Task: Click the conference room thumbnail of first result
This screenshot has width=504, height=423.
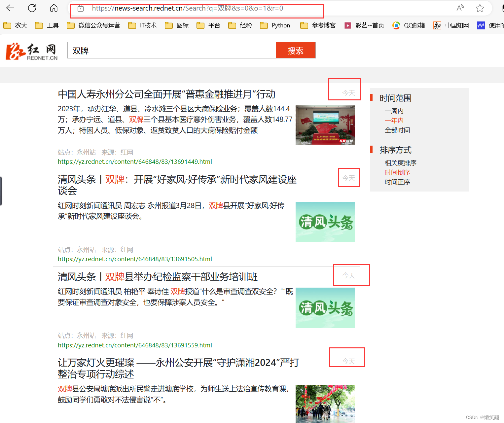Action: (x=325, y=125)
